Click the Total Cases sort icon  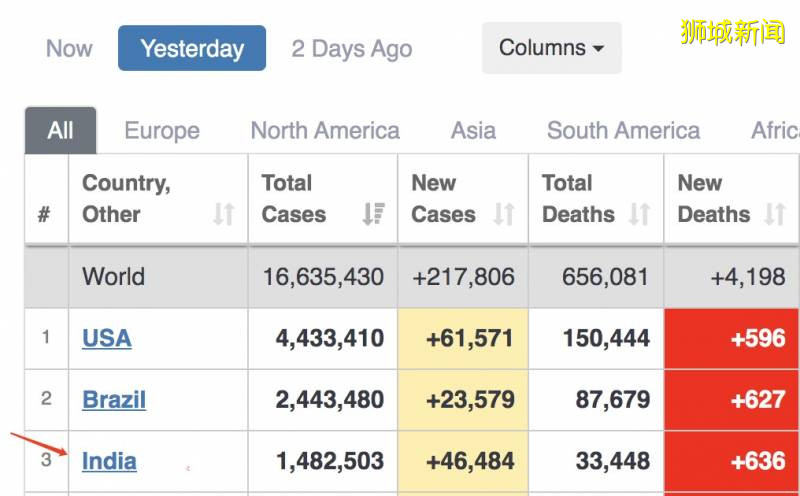pyautogui.click(x=374, y=214)
